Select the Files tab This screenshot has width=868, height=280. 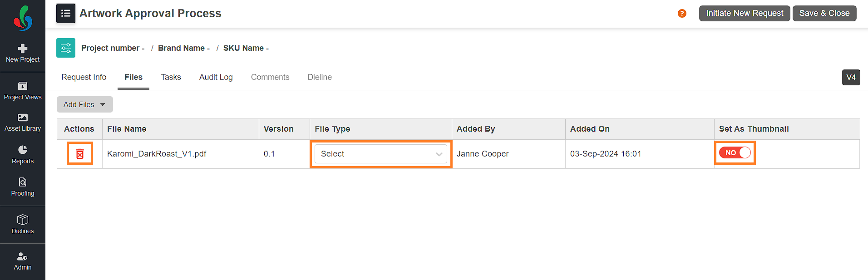click(x=133, y=77)
